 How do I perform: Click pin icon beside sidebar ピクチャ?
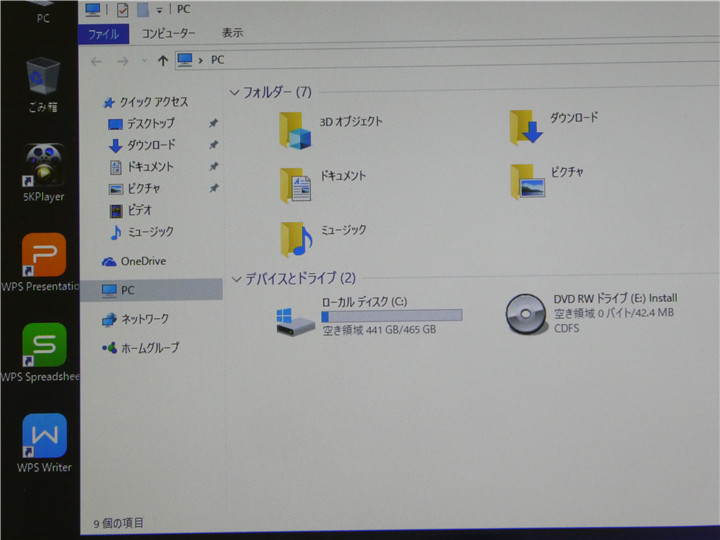[214, 188]
